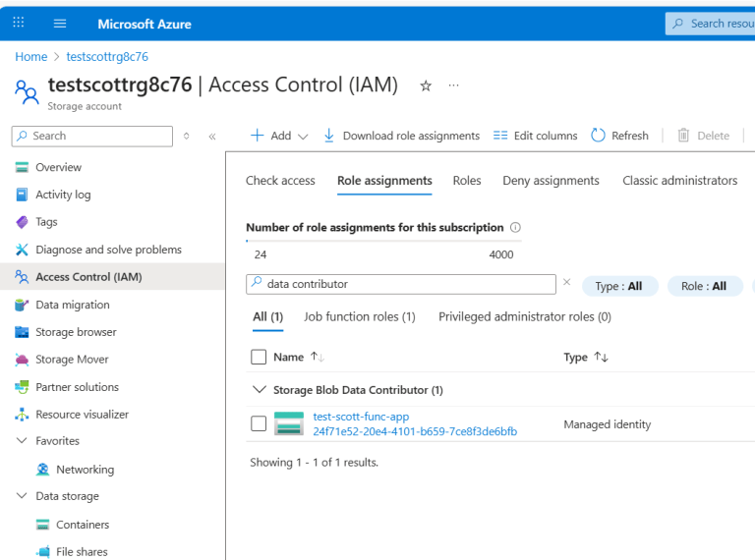Open the Deny assignments tab

pyautogui.click(x=551, y=181)
